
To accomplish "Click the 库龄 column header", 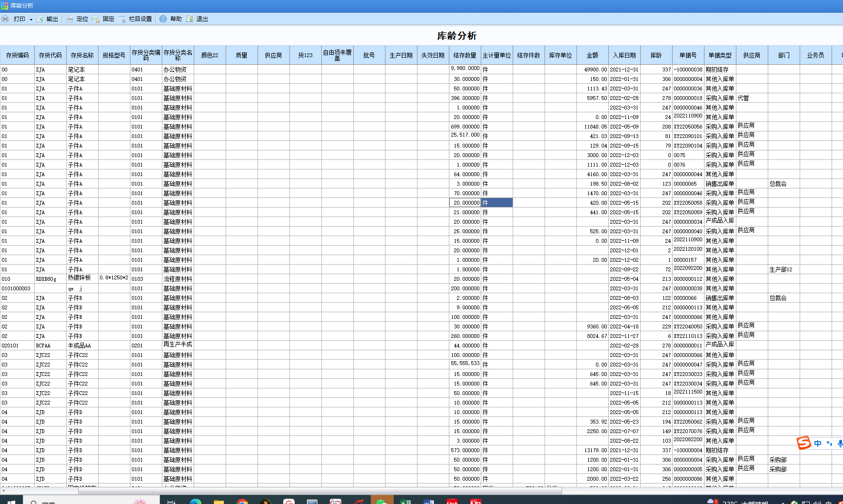I will 656,55.
